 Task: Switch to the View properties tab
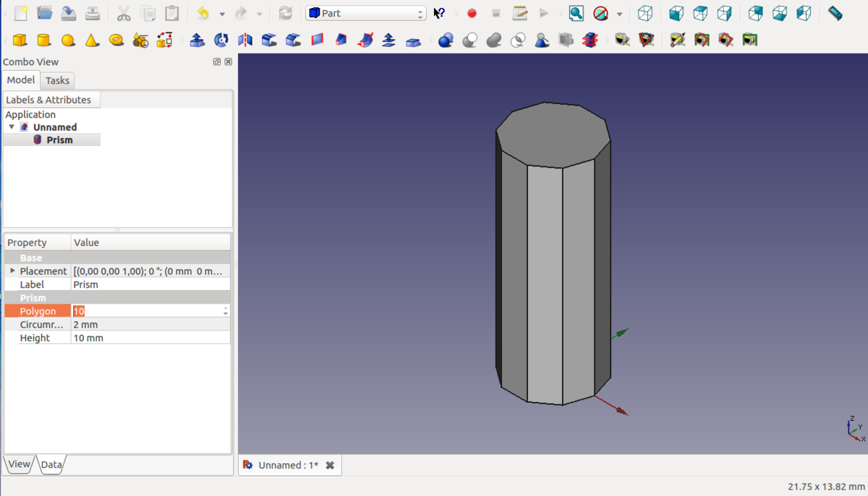tap(20, 464)
